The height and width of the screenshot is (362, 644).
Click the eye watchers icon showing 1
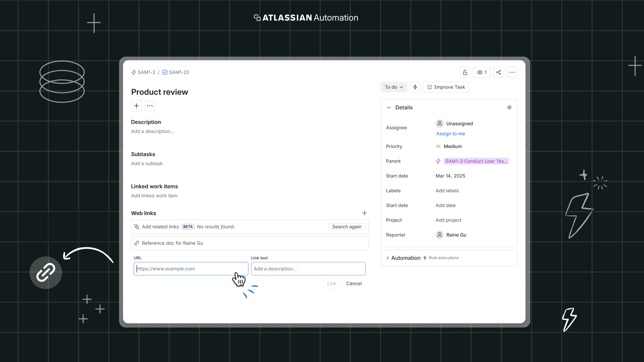pyautogui.click(x=482, y=72)
